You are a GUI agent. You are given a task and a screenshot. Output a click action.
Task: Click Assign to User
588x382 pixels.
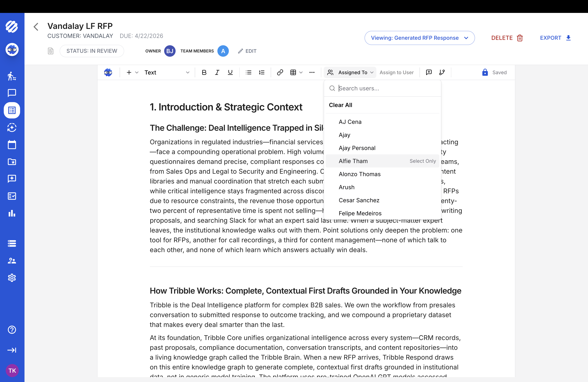coord(397,72)
